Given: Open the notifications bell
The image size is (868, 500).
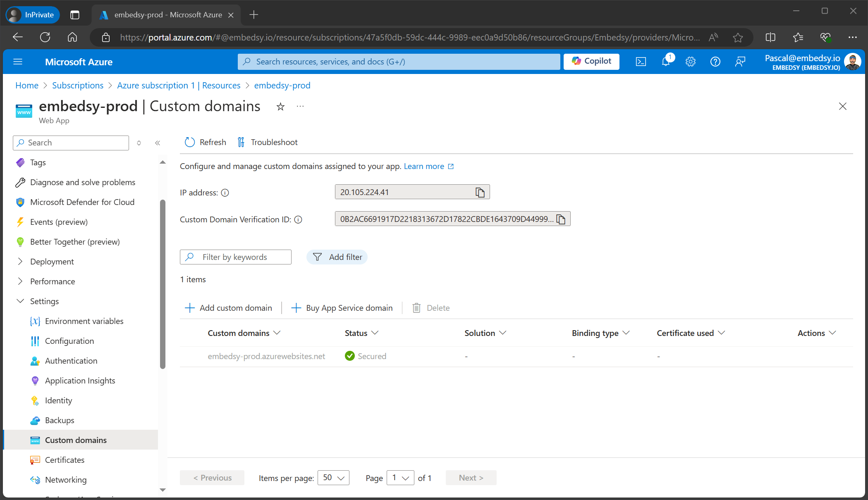Looking at the screenshot, I should 666,62.
